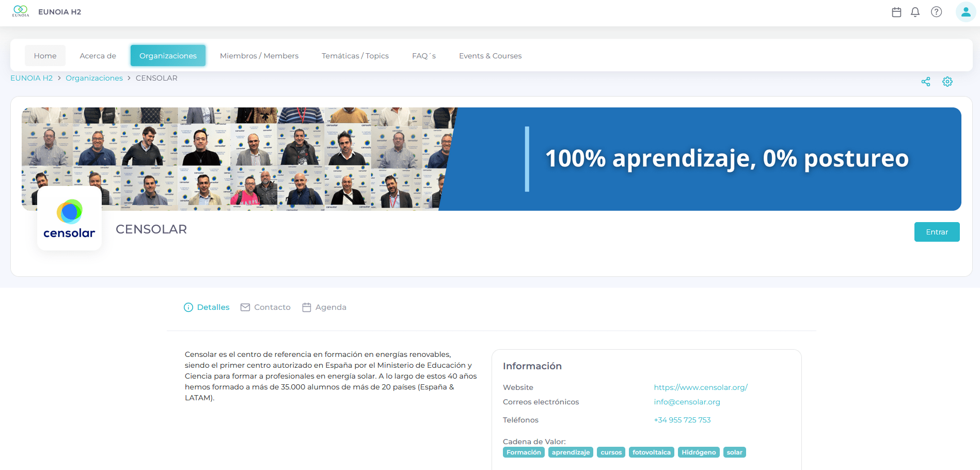Image resolution: width=980 pixels, height=470 pixels.
Task: Click the solar tag
Action: [735, 452]
